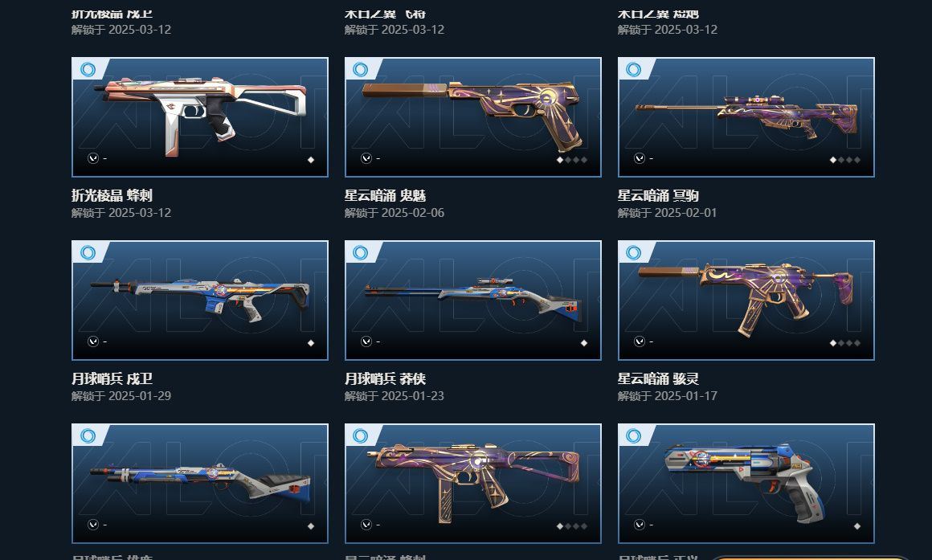The image size is (932, 560).
Task: Click the 星云暗涌 骇灵 skin name
Action: click(x=658, y=378)
